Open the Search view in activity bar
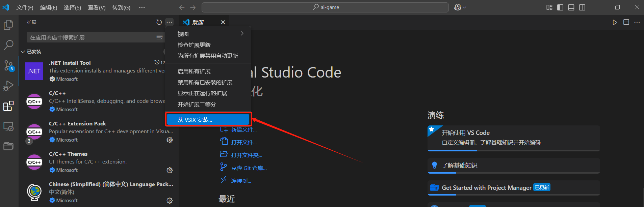The width and height of the screenshot is (644, 207). pos(8,45)
